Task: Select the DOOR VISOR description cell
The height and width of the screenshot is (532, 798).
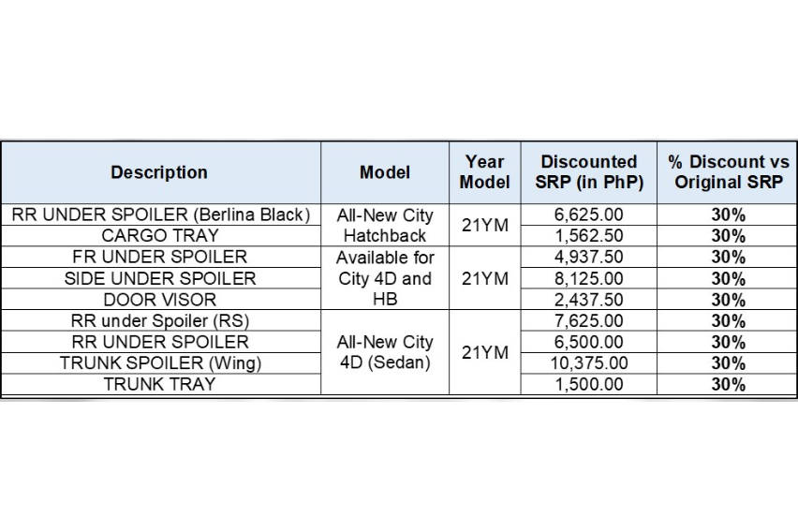Action: click(161, 300)
